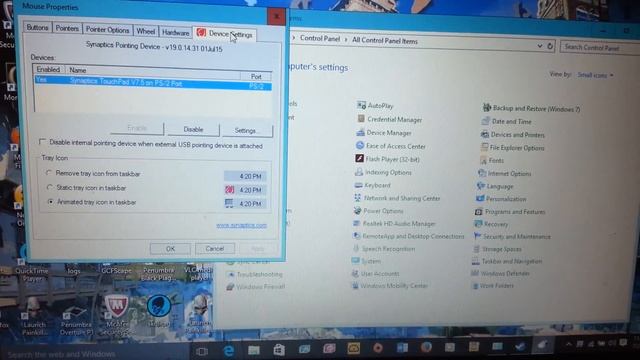Image resolution: width=640 pixels, height=360 pixels.
Task: Open the Wheel tab
Action: point(145,31)
